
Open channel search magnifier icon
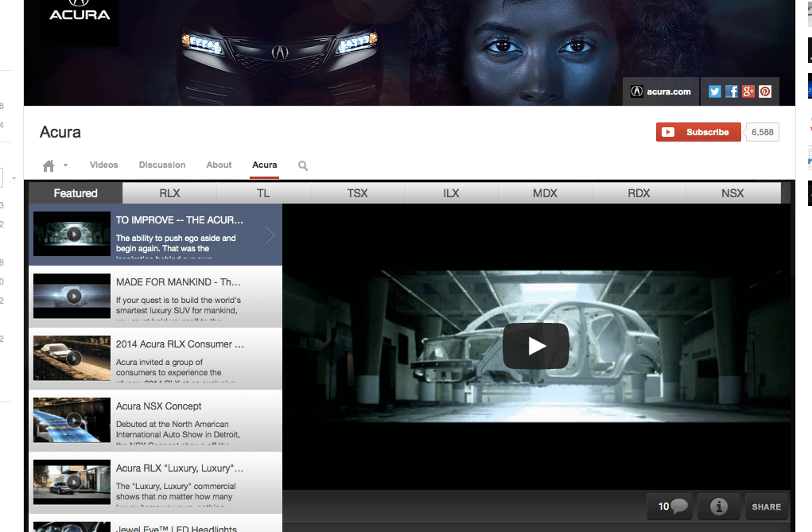(x=303, y=165)
